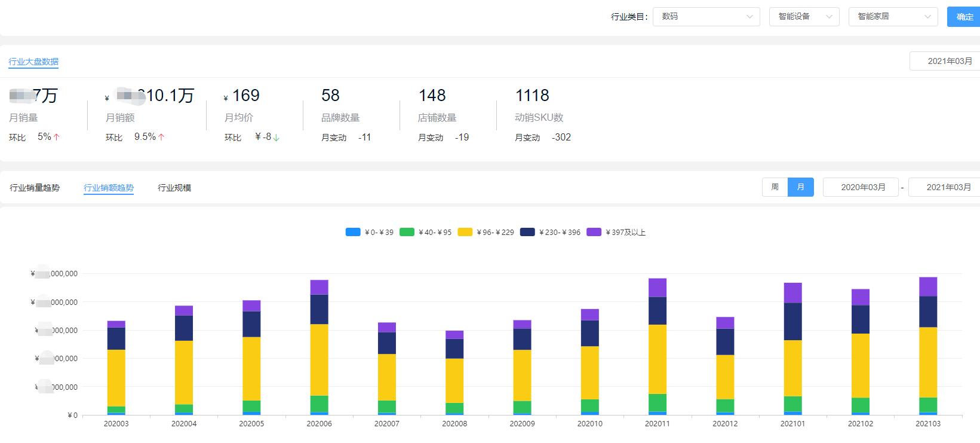The image size is (980, 443).
Task: Click the yellow segment of the 202006 bar
Action: pos(319,359)
